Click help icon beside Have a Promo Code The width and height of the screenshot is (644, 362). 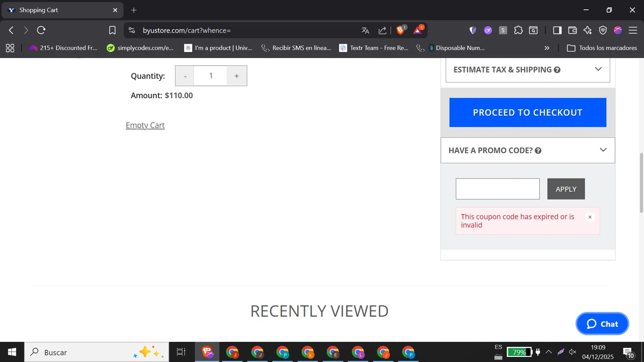[x=538, y=151]
